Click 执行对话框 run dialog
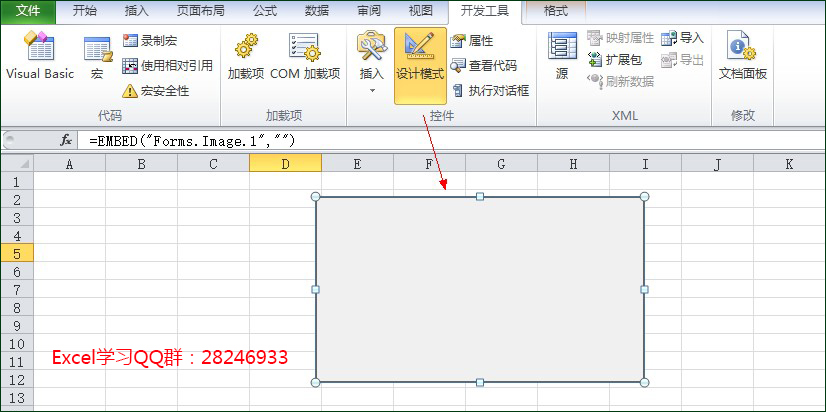Screen dimensions: 826x412 point(490,91)
